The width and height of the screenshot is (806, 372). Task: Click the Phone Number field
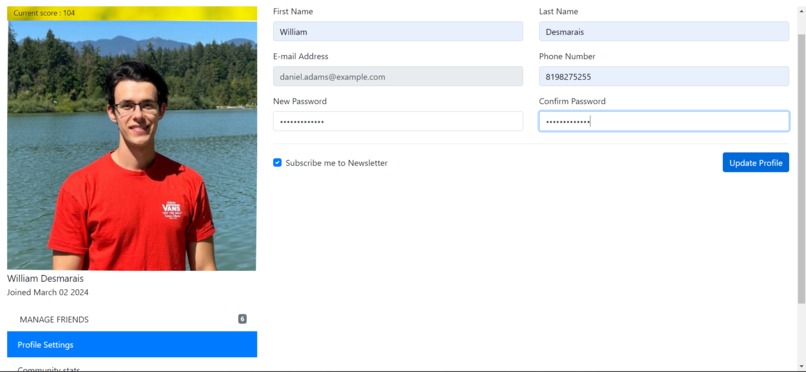[664, 77]
